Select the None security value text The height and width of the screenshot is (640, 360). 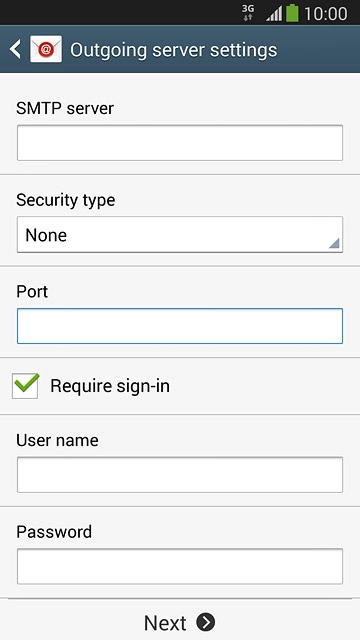[x=46, y=235]
